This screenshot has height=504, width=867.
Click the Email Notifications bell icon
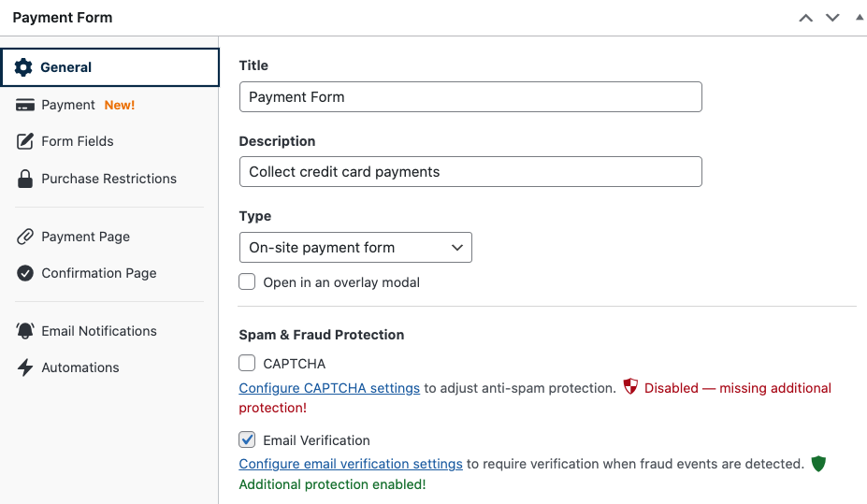(25, 331)
